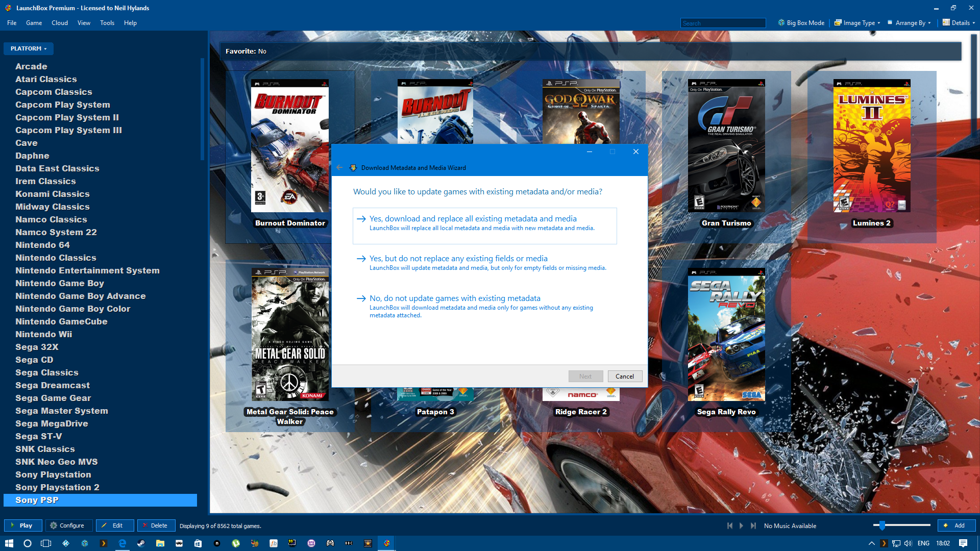
Task: Choose 'Yes, but do not replace existing fields'
Action: pos(484,263)
